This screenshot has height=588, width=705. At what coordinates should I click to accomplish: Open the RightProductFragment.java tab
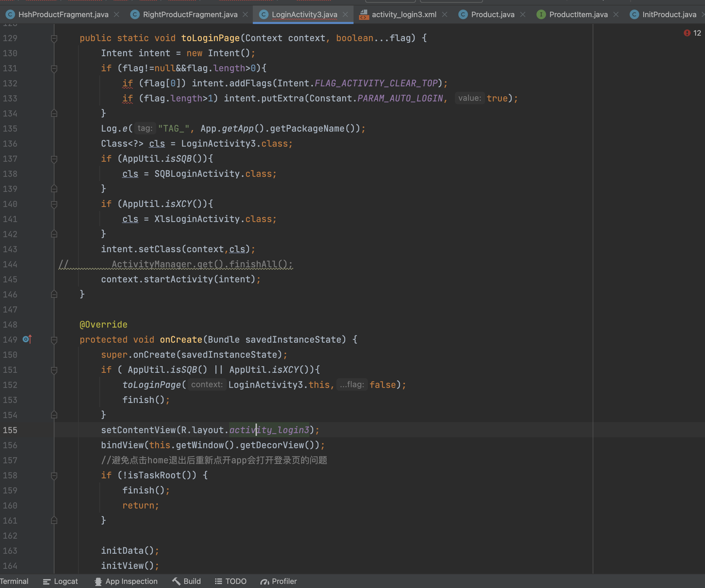pyautogui.click(x=190, y=14)
